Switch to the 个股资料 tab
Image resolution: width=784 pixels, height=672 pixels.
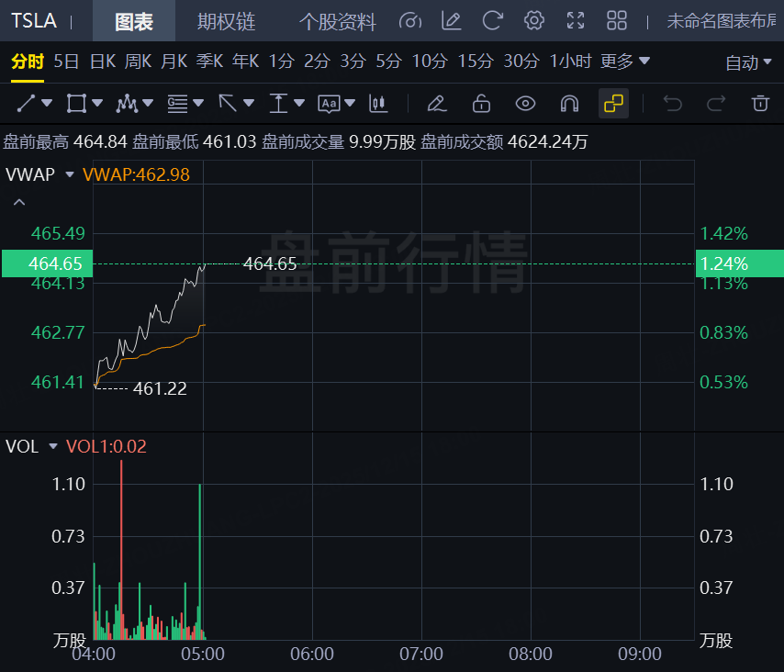tap(338, 21)
